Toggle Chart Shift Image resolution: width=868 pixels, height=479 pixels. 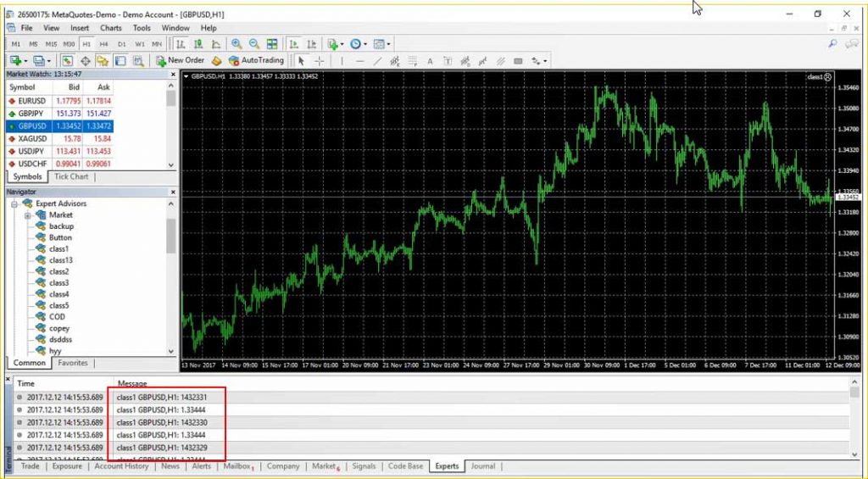pos(312,44)
